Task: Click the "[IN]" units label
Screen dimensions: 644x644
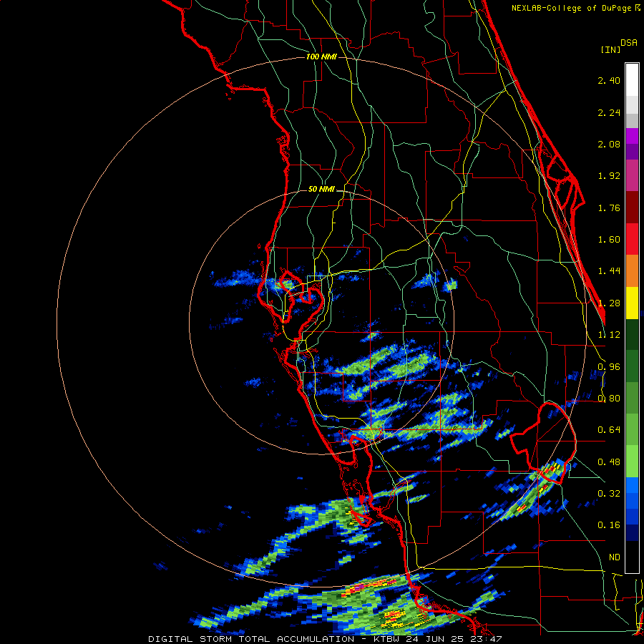Action: pyautogui.click(x=610, y=49)
